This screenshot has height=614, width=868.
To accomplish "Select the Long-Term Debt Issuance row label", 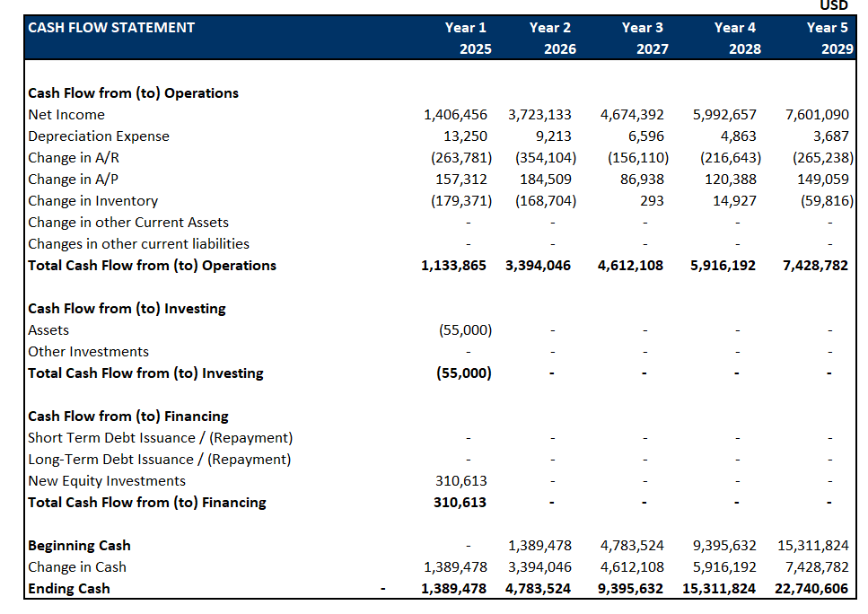I will (160, 460).
